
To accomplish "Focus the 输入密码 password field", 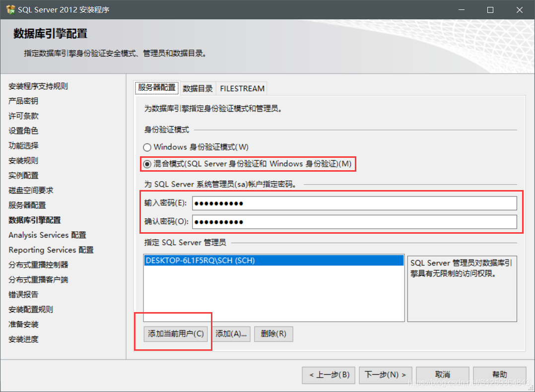I will pyautogui.click(x=354, y=203).
